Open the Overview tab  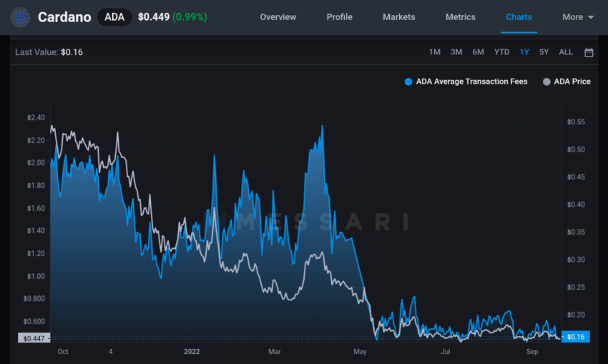point(278,17)
